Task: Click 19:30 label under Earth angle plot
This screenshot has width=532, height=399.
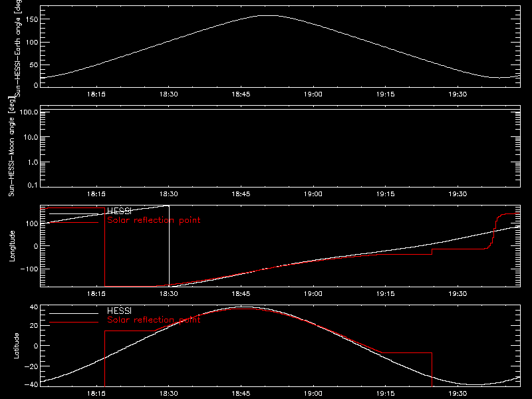Action: point(458,94)
